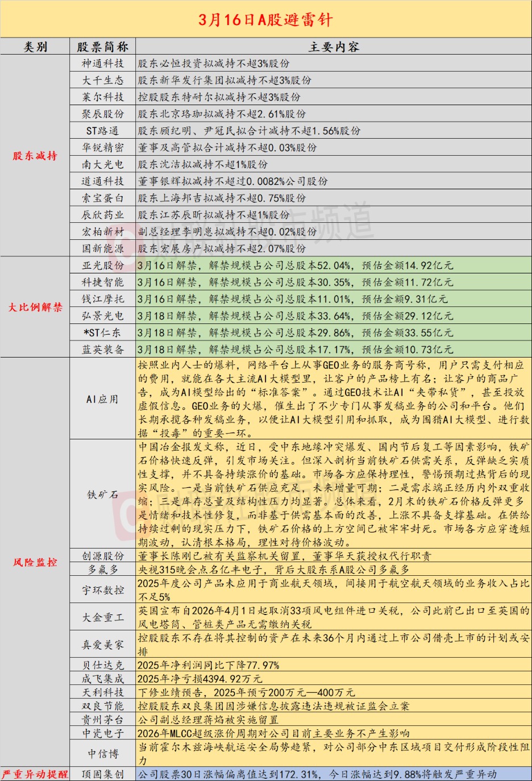Click stock name '索宝蛋白'
The height and width of the screenshot is (781, 532).
102,198
